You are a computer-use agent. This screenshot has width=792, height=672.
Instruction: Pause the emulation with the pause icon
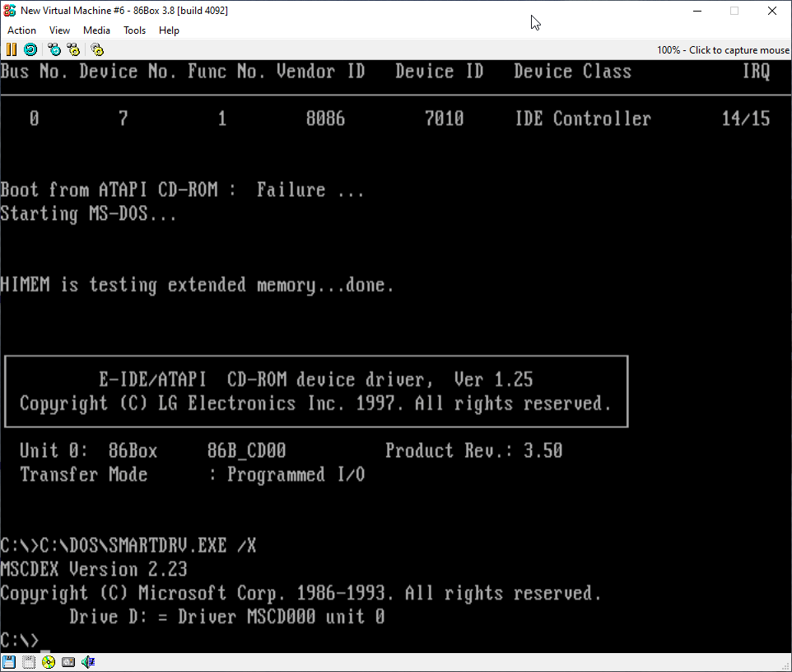(x=12, y=49)
